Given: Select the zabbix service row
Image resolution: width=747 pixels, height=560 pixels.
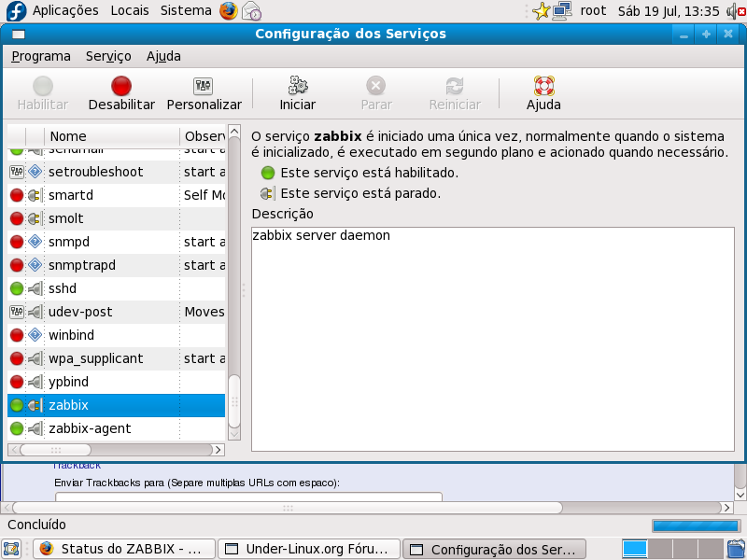Looking at the screenshot, I should (116, 405).
